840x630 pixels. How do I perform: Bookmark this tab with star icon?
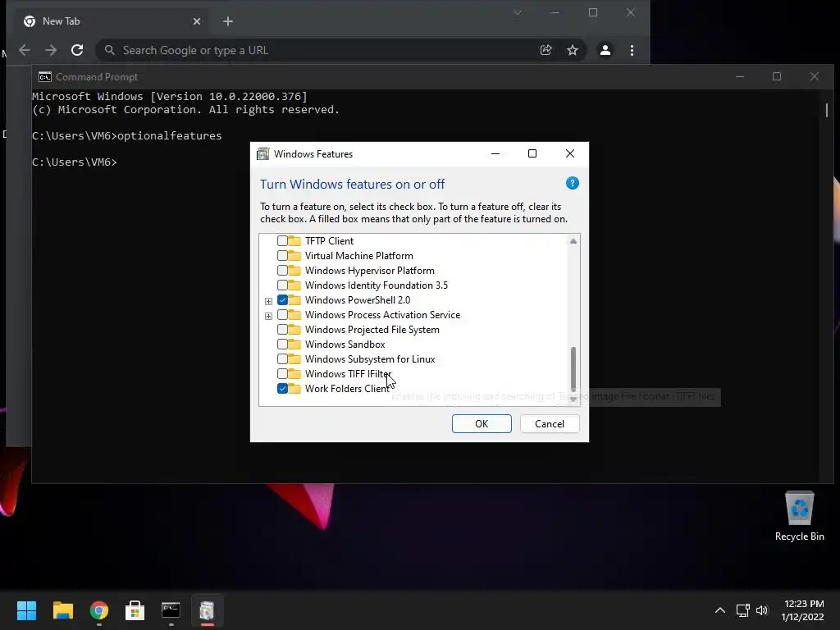coord(572,50)
